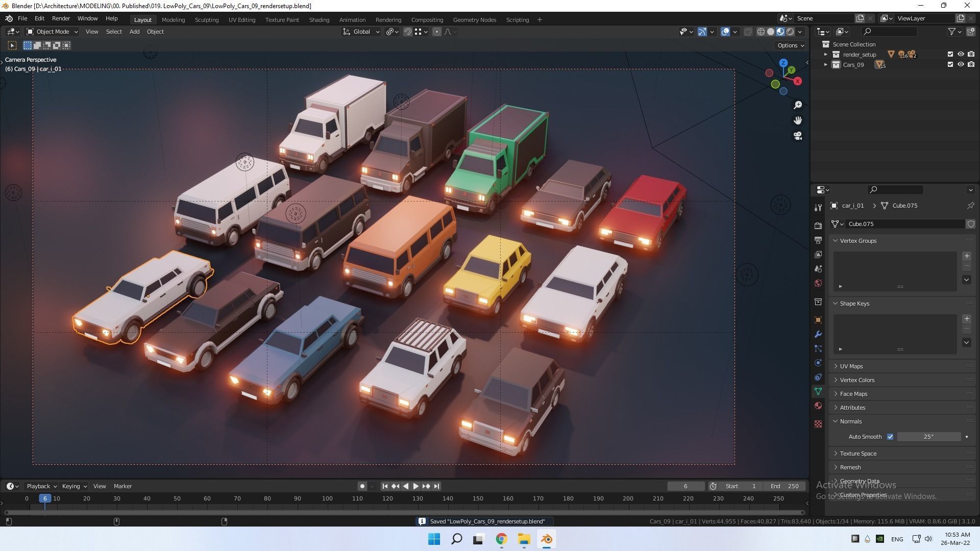Adjust the Auto Smooth angle 25° slider

point(928,437)
